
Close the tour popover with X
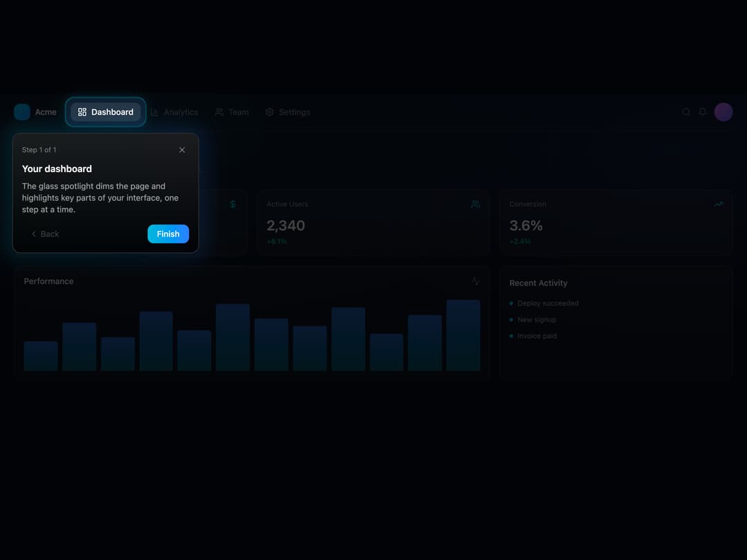[x=182, y=150]
